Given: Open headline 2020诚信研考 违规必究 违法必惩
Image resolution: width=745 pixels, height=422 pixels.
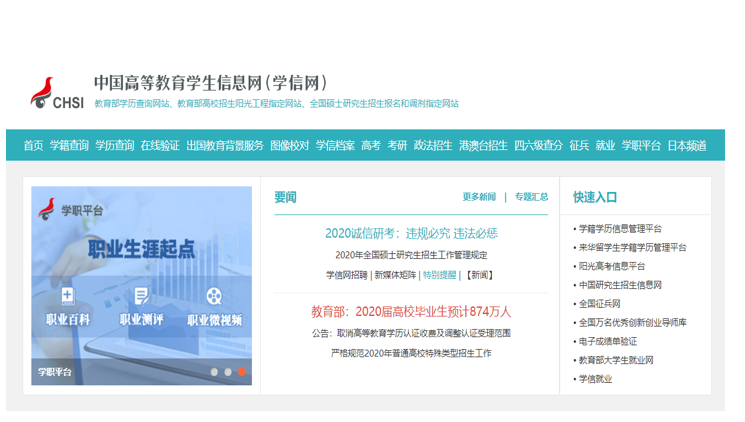Looking at the screenshot, I should pos(411,233).
